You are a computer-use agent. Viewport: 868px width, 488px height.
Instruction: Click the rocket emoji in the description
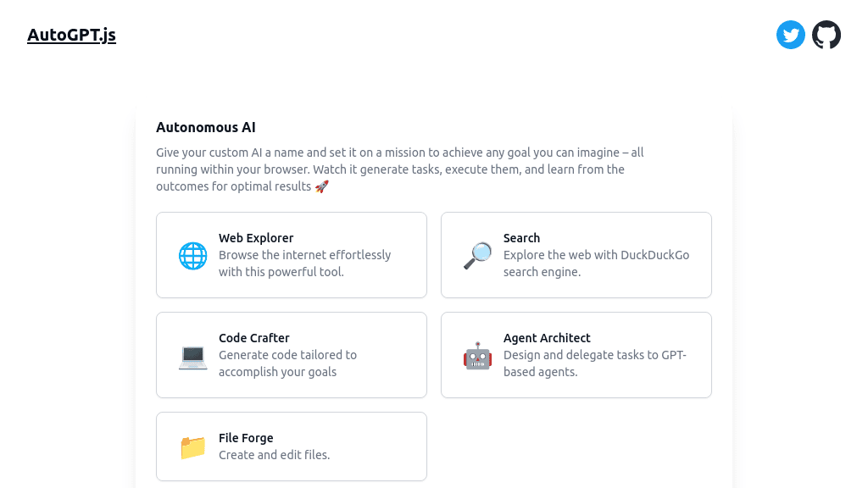pyautogui.click(x=322, y=186)
